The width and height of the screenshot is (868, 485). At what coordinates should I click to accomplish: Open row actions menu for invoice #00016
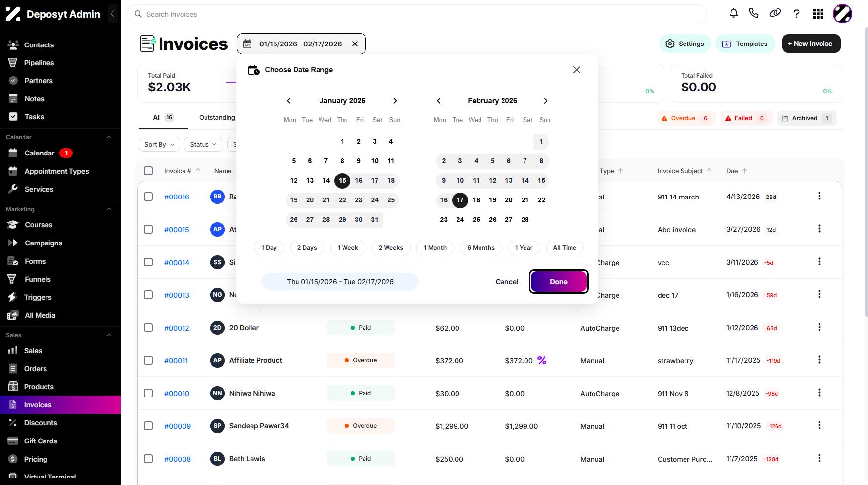point(819,196)
